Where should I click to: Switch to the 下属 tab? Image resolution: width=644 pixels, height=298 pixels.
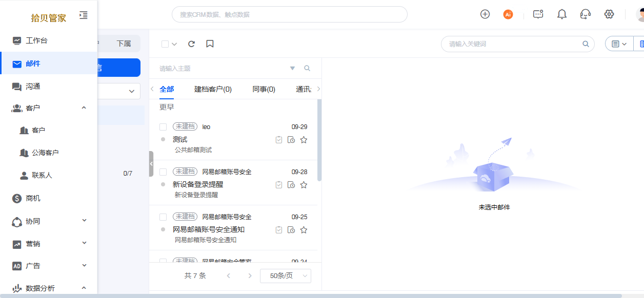124,44
